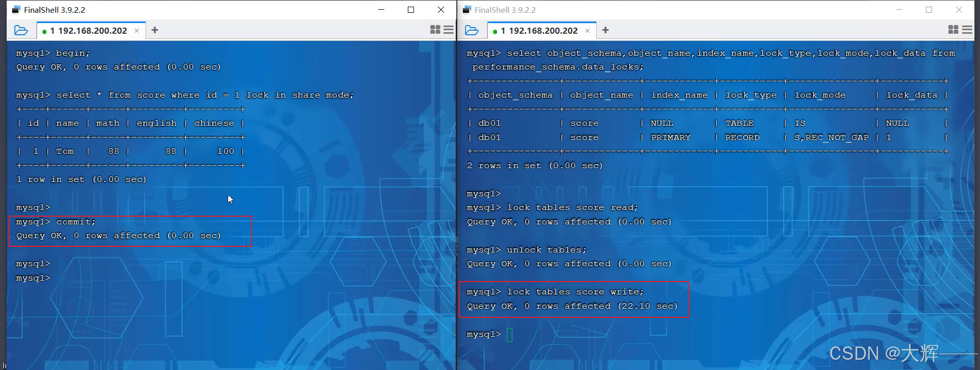Click the 'lock tables score write;' command
This screenshot has height=370, width=980.
[575, 292]
